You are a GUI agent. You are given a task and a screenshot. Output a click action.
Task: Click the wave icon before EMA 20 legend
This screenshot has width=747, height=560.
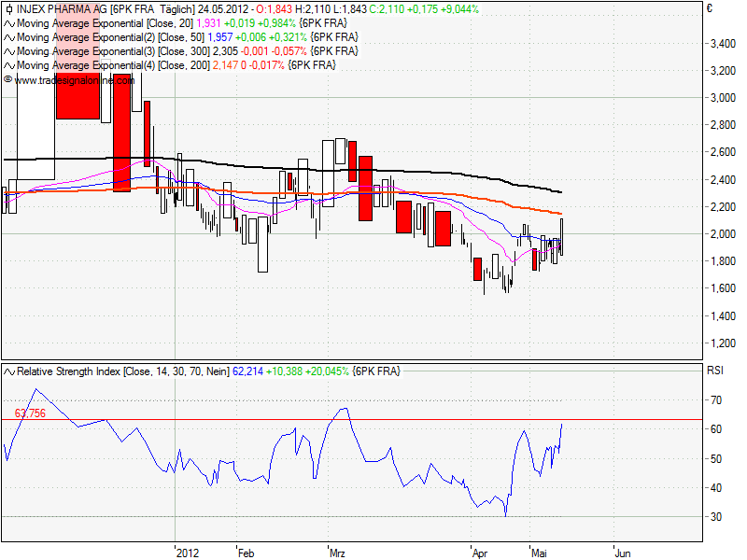[x=9, y=24]
